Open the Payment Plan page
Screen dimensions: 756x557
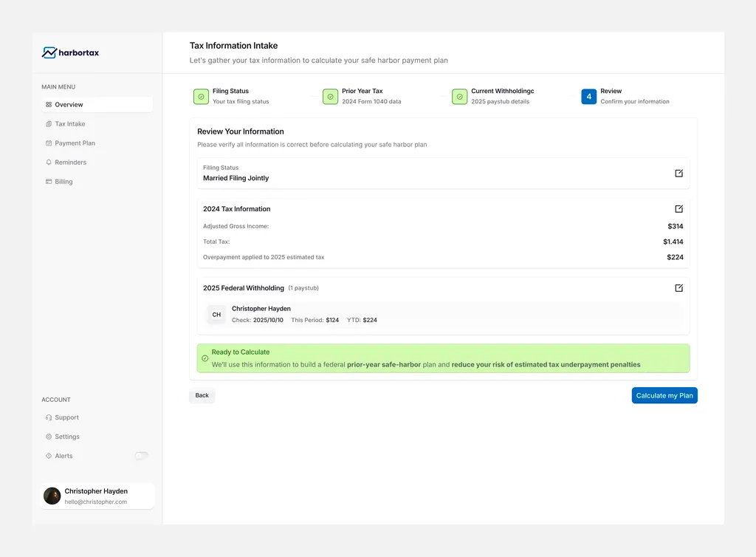point(97,143)
